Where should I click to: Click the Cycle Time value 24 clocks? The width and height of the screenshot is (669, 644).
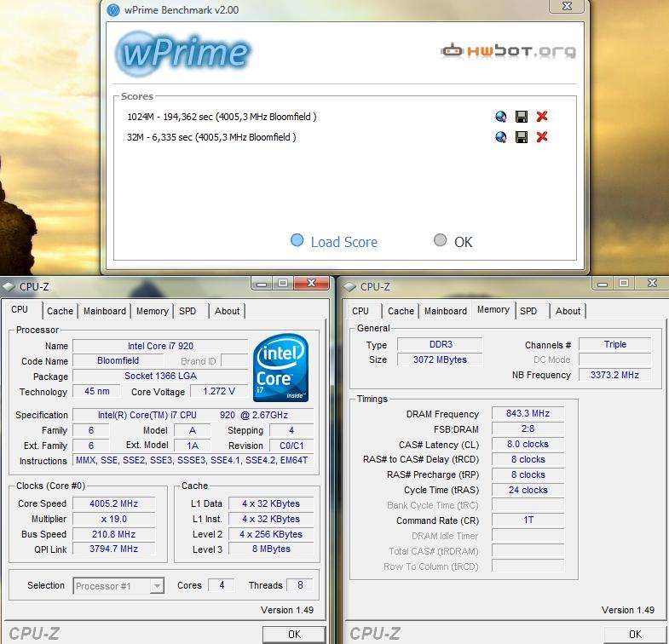coord(528,490)
